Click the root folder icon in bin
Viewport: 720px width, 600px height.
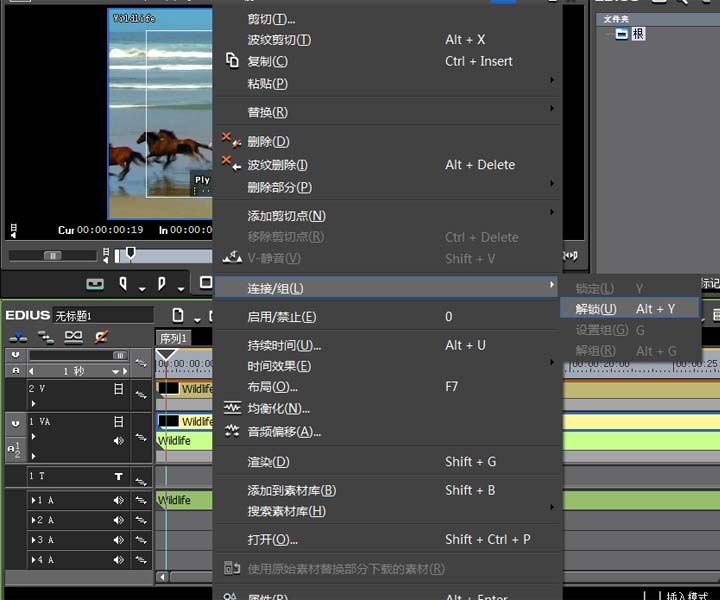(x=621, y=34)
